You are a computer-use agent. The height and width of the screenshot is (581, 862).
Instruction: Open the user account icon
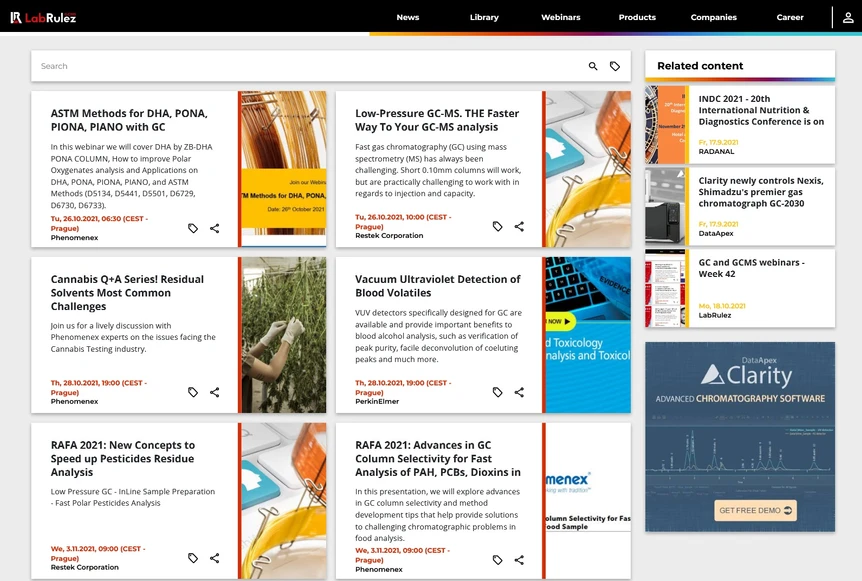pos(848,18)
